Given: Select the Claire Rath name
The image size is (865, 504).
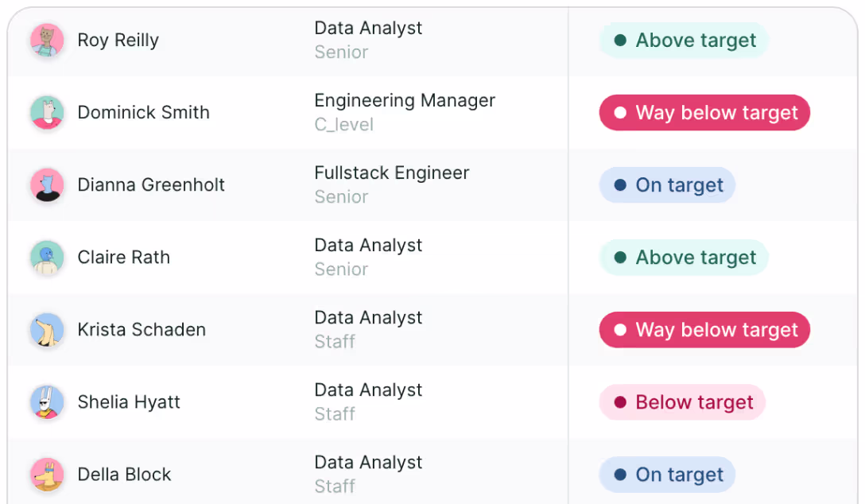Looking at the screenshot, I should coord(123,258).
